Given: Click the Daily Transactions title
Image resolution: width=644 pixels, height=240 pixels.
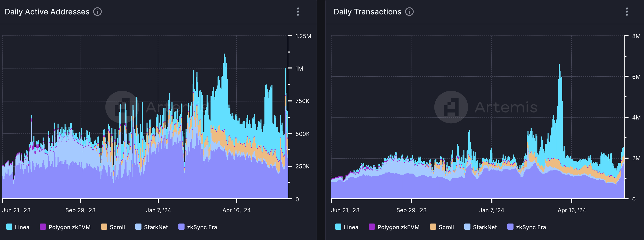Looking at the screenshot, I should click(x=367, y=12).
